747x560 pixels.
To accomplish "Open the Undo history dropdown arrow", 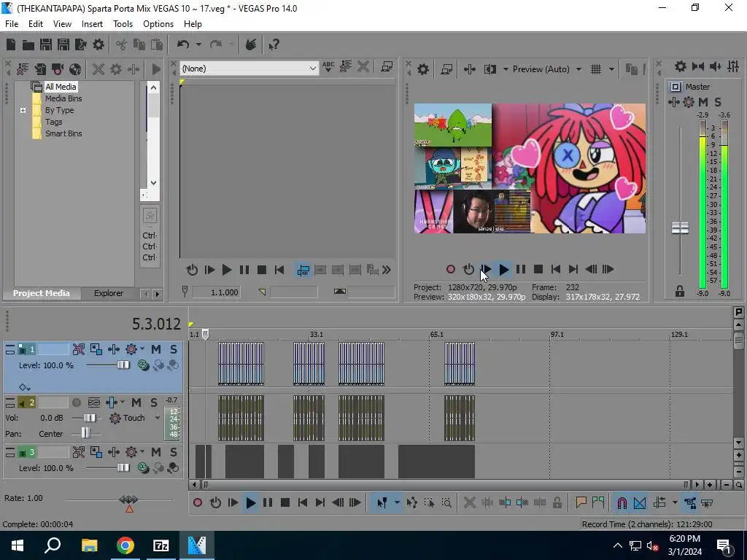I will pos(198,44).
